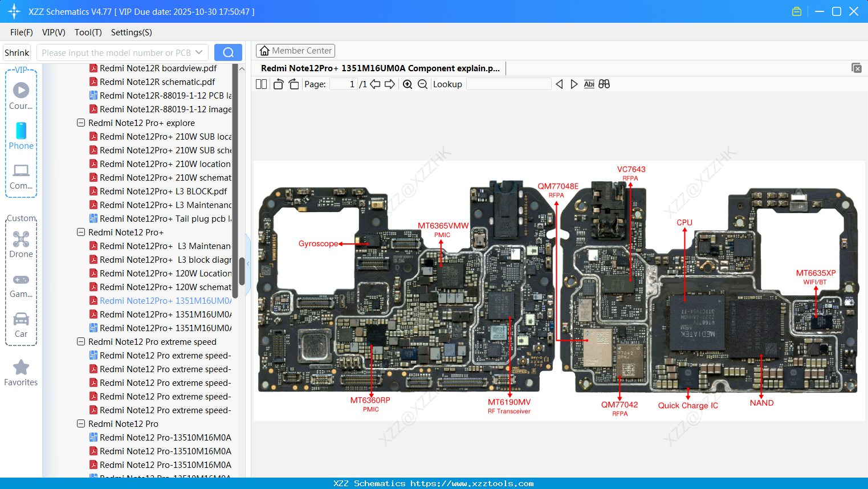This screenshot has width=868, height=489.
Task: Open the Drone category
Action: coord(21,244)
